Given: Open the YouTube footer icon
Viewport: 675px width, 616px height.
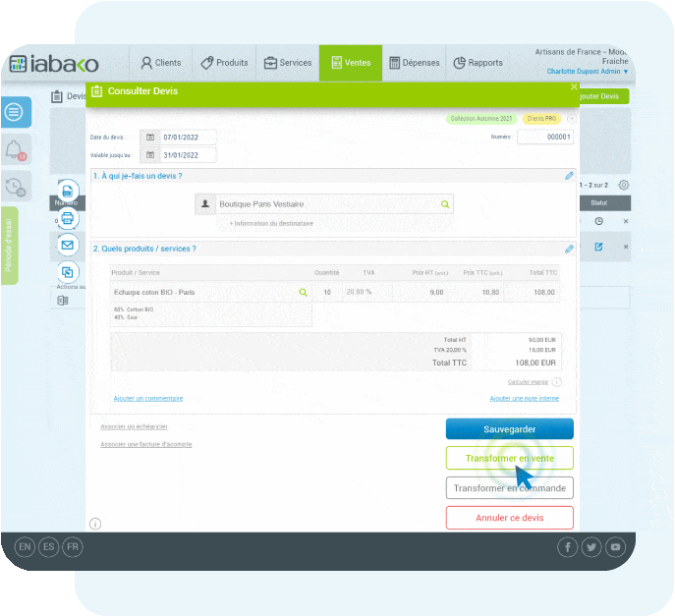Looking at the screenshot, I should tap(616, 547).
